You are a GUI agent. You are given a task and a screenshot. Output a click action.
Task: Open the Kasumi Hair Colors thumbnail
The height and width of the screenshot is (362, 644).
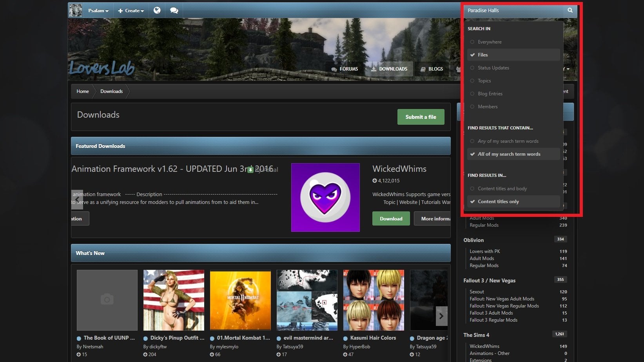point(374,300)
